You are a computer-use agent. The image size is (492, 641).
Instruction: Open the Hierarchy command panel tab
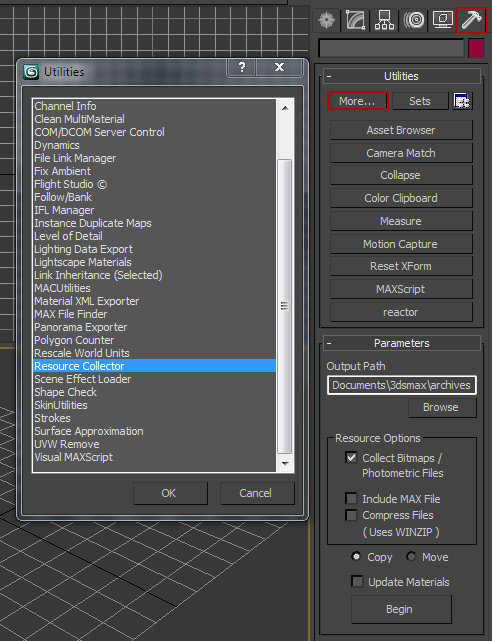(x=384, y=20)
